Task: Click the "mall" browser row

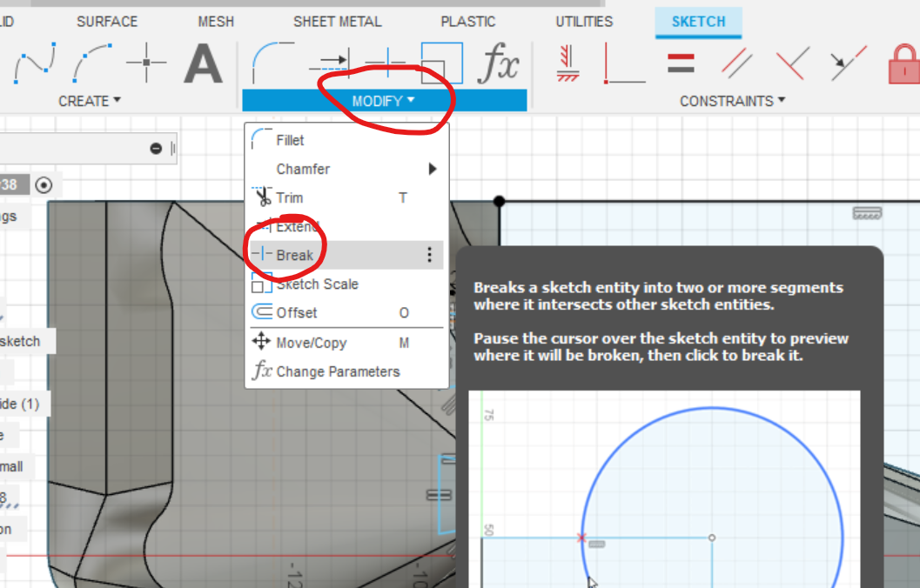Action: 17,466
